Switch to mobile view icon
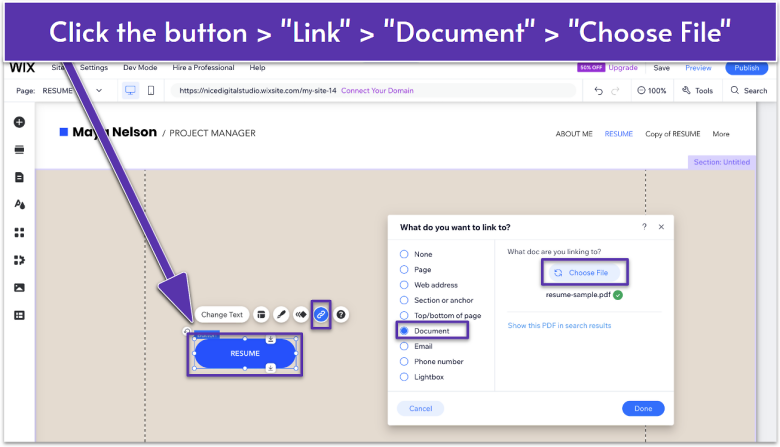The height and width of the screenshot is (447, 780). pos(151,90)
